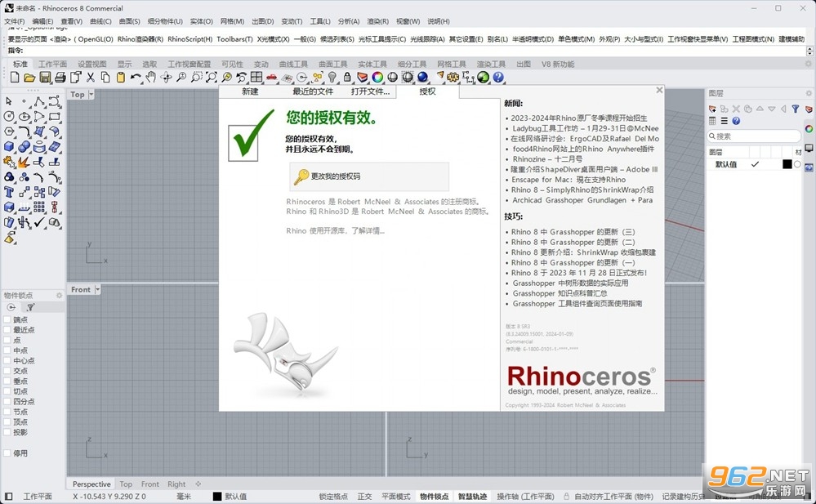Click the material circle of the 默认值 layer
This screenshot has width=816, height=504.
(798, 164)
